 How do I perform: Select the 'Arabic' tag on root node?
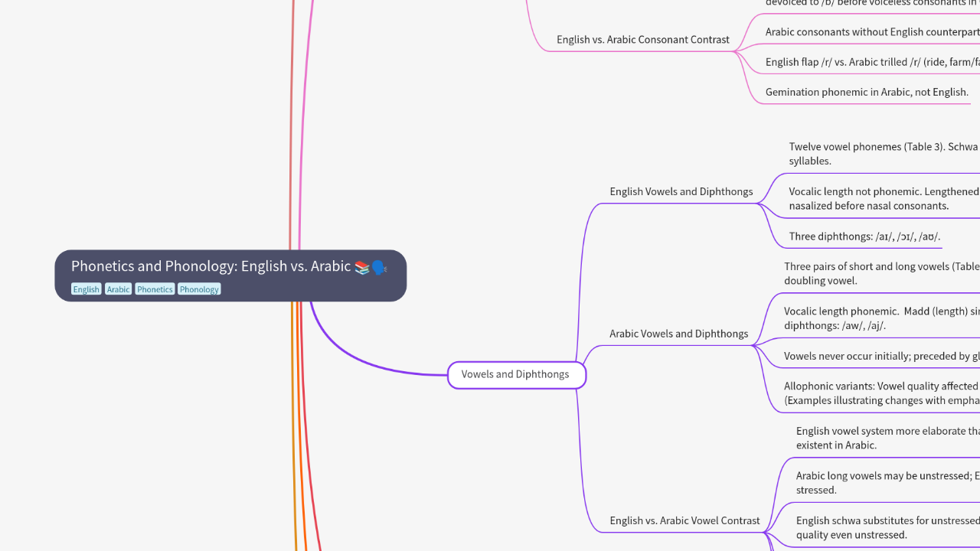(x=118, y=289)
